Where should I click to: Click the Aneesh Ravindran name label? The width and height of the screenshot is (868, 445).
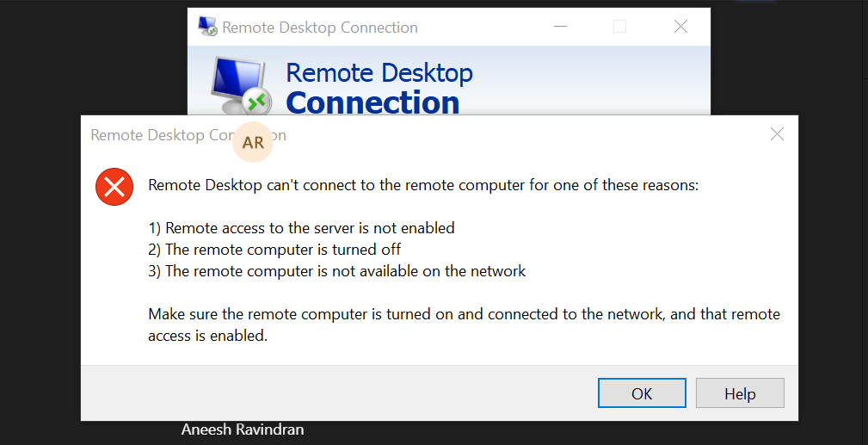pos(243,430)
